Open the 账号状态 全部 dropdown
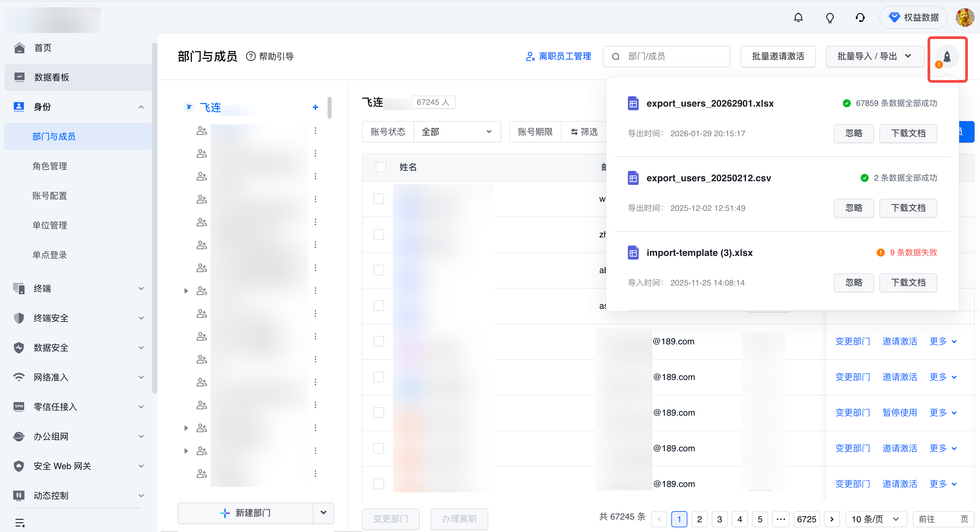980x532 pixels. click(457, 132)
